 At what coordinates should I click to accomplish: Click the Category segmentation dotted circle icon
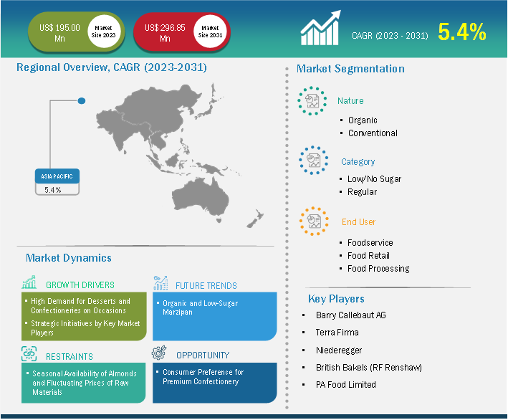(x=313, y=160)
